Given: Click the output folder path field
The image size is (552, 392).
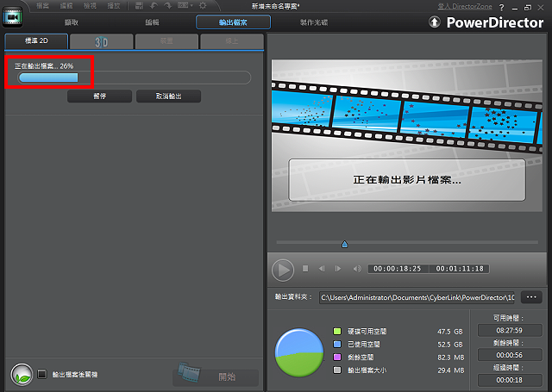Looking at the screenshot, I should [417, 297].
